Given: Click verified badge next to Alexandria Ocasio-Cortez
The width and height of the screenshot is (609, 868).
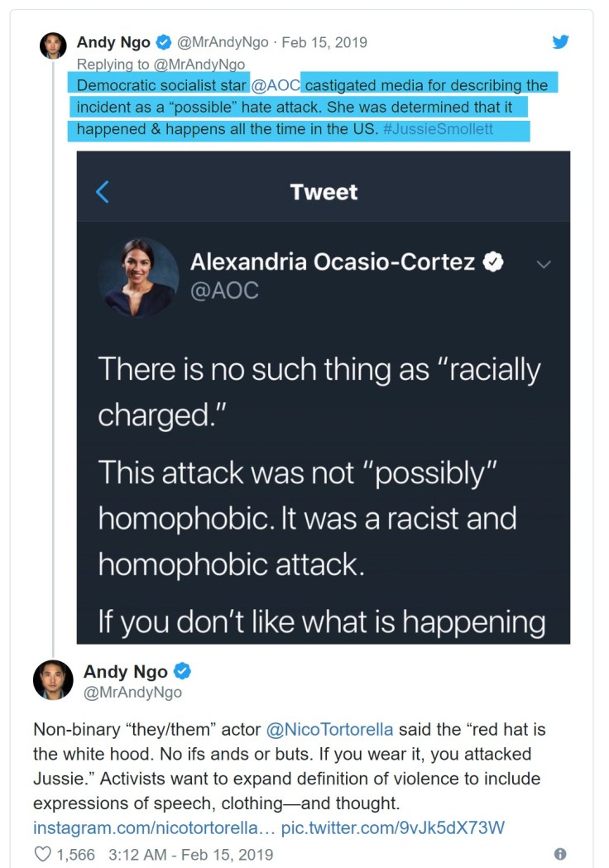Looking at the screenshot, I should (493, 262).
